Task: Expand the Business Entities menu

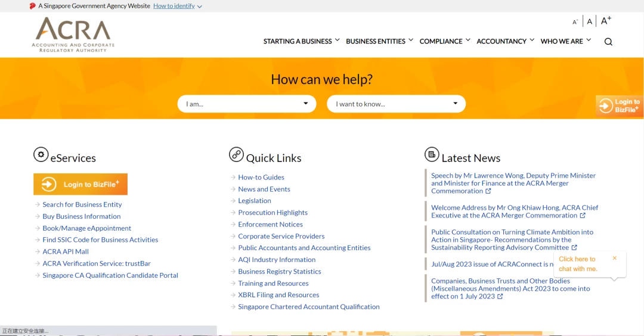Action: pos(379,41)
